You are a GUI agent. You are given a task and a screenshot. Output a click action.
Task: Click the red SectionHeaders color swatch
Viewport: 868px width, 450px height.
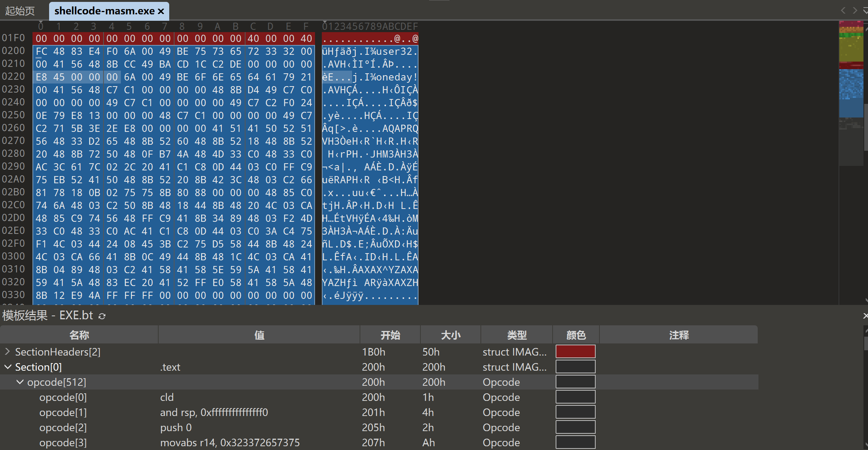click(575, 352)
